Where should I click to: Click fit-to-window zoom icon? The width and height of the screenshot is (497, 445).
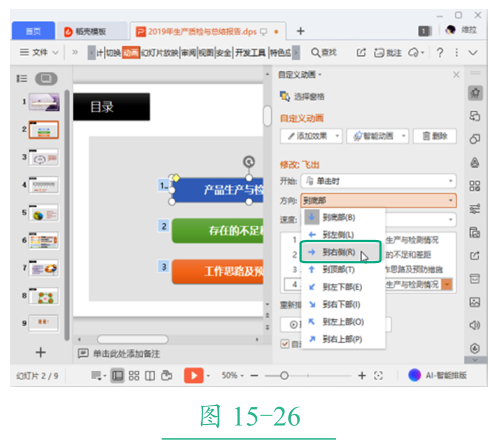point(378,376)
